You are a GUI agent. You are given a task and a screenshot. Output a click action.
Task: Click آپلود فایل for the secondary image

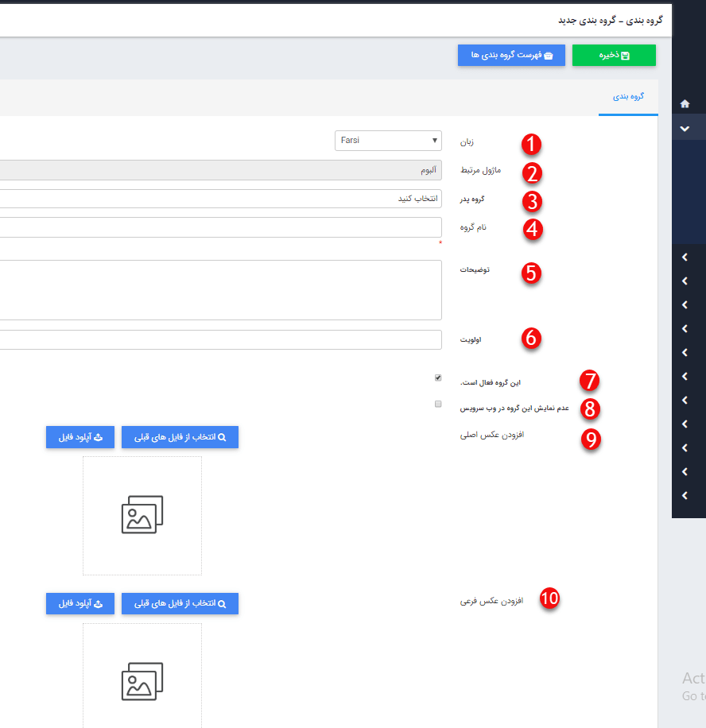[80, 604]
